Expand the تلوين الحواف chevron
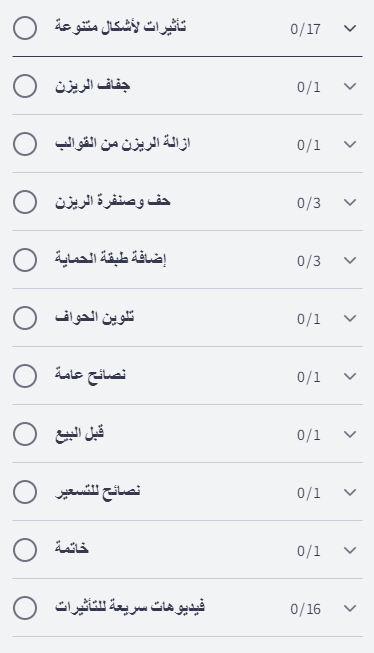The height and width of the screenshot is (653, 374). 350,318
